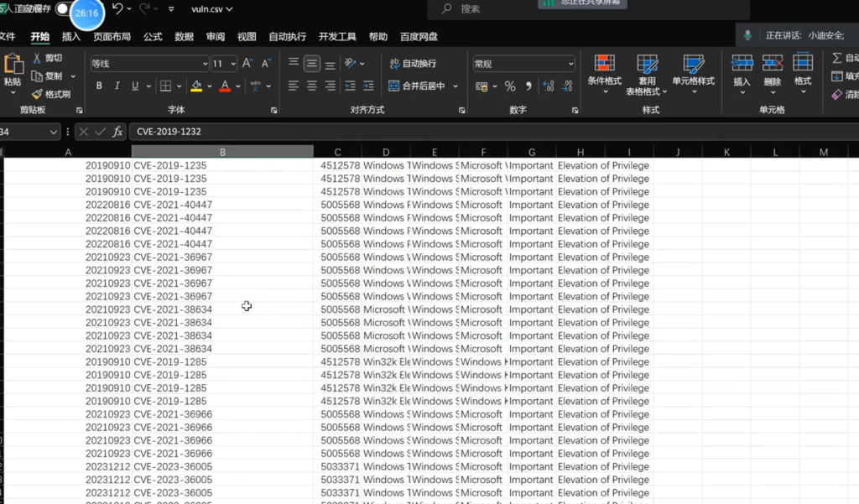This screenshot has height=504, width=859.
Task: Click the formula bar with CVE-2019-1232
Action: [x=493, y=132]
